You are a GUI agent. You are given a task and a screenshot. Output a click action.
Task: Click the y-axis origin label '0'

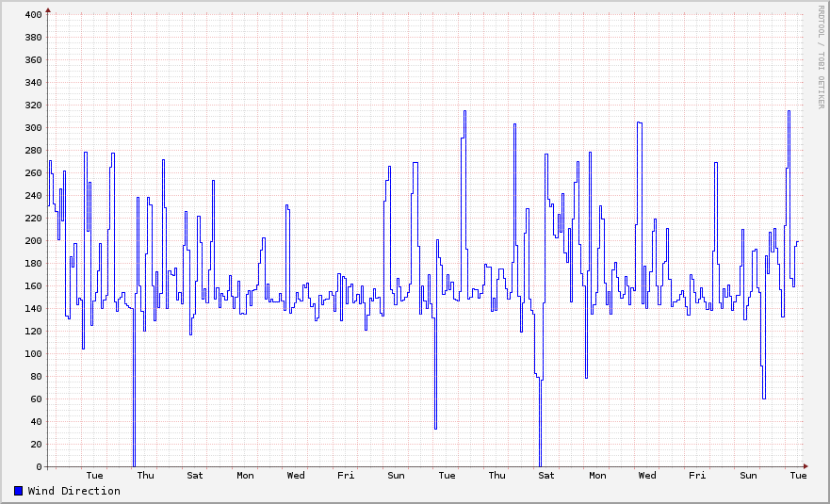40,467
